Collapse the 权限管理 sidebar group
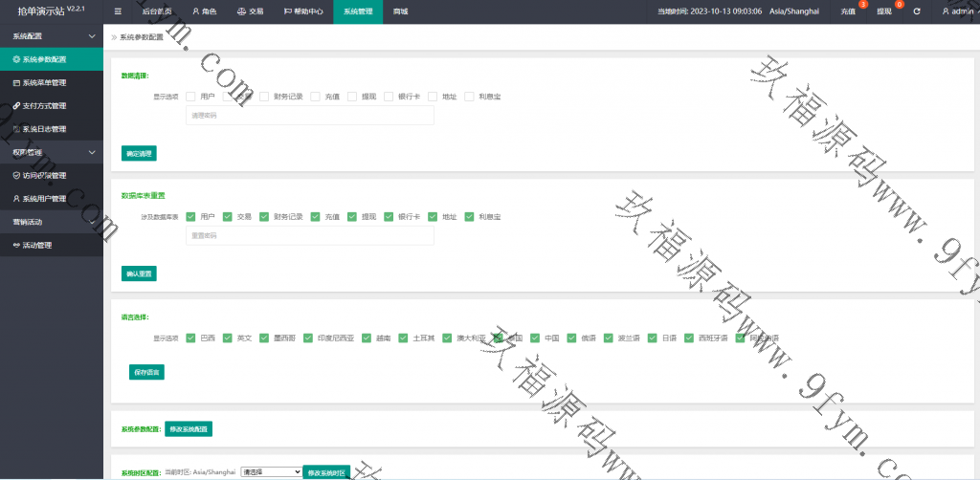 (92, 152)
